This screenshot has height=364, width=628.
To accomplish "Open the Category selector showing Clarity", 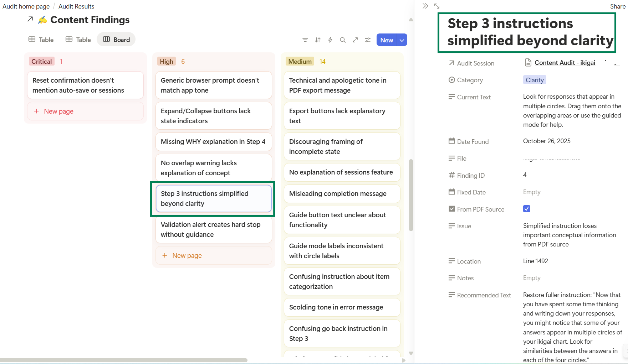I will (x=535, y=80).
